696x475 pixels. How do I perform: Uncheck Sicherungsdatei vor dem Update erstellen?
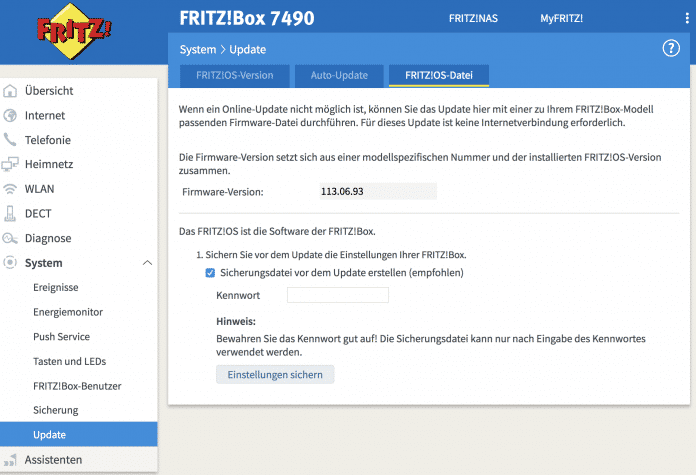[x=210, y=272]
